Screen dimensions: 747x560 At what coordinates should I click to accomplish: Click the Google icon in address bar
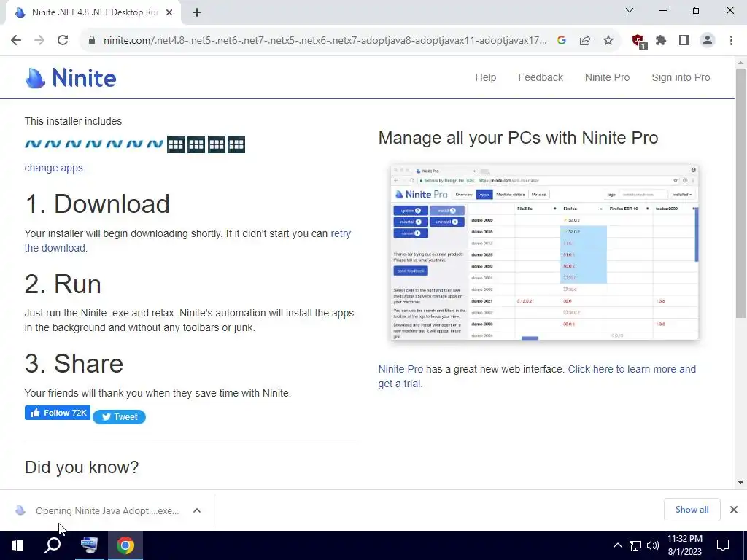[x=562, y=41]
